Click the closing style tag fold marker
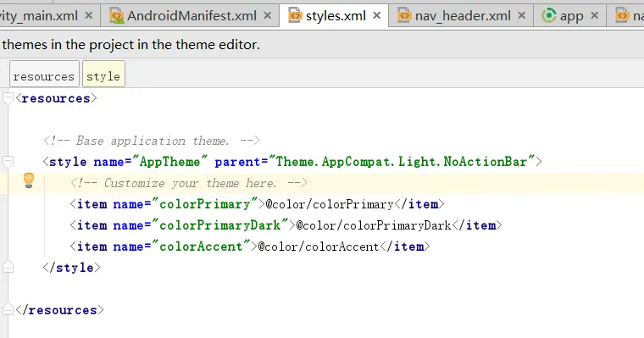Image resolution: width=644 pixels, height=338 pixels. coord(8,268)
